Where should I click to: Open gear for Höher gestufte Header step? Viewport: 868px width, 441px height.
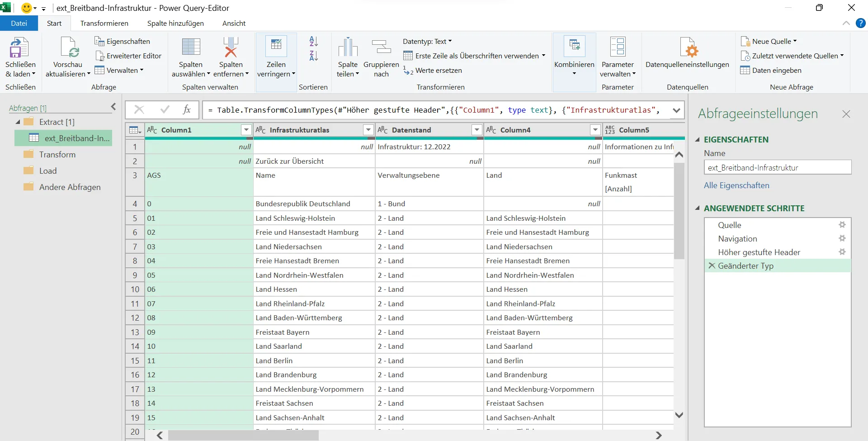(x=842, y=252)
